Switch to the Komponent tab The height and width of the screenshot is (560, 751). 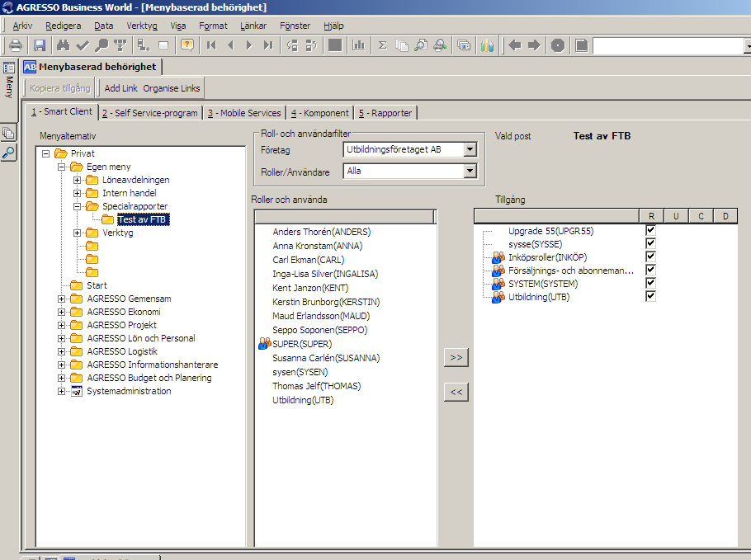point(320,113)
